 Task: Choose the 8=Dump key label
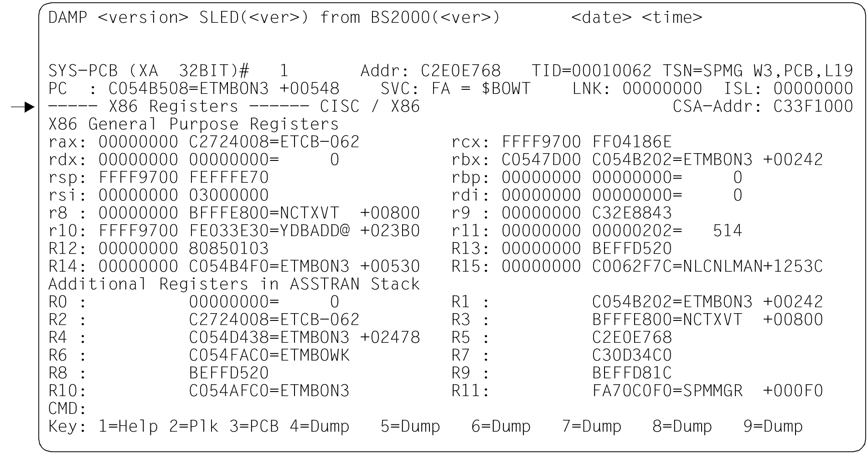pyautogui.click(x=682, y=426)
